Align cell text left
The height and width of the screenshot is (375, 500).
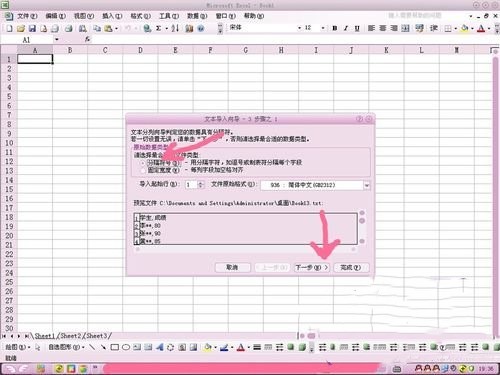(371, 28)
